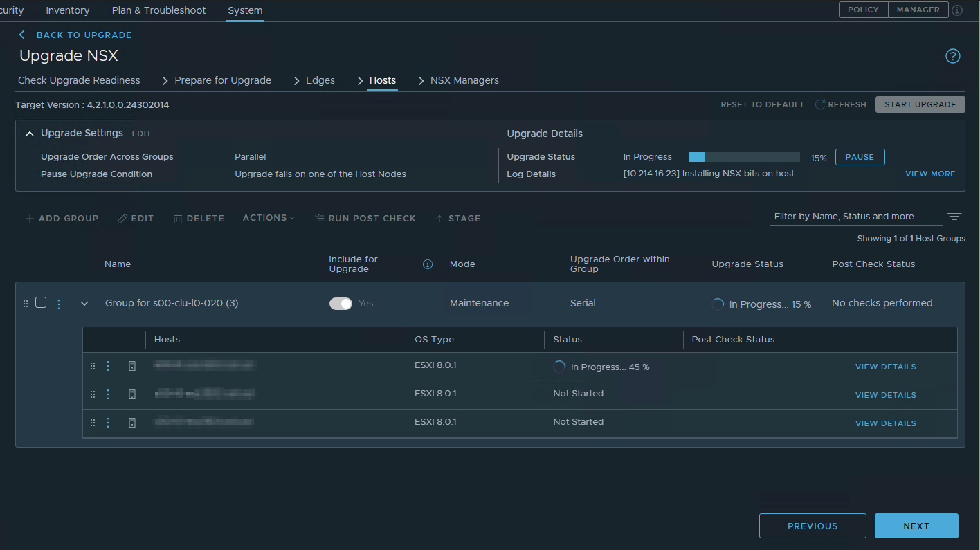This screenshot has width=980, height=550.
Task: Select the Hosts step
Action: click(x=383, y=80)
